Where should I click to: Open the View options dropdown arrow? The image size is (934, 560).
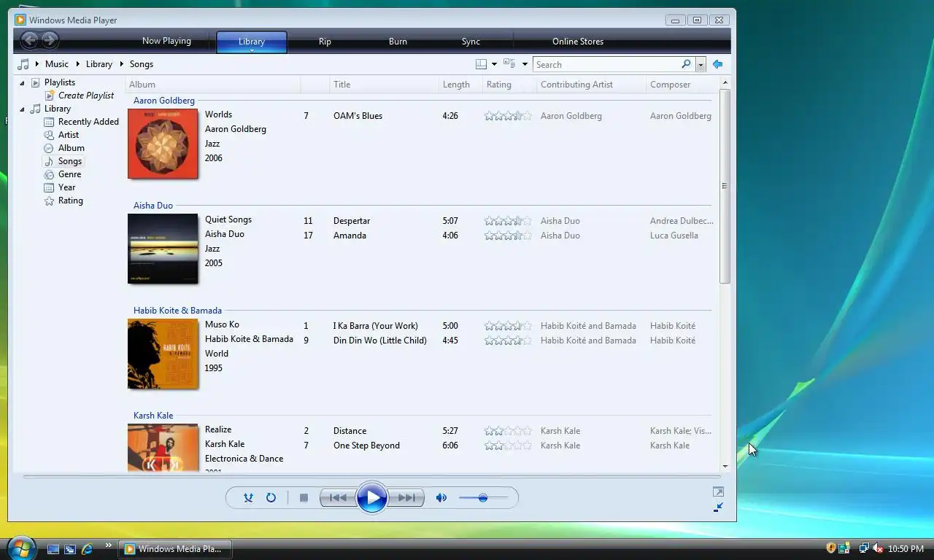point(525,64)
